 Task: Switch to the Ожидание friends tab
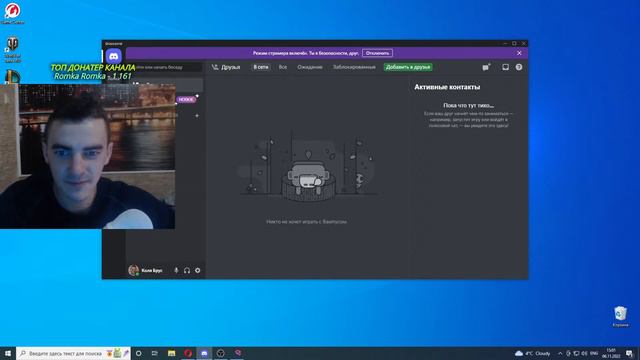click(310, 67)
